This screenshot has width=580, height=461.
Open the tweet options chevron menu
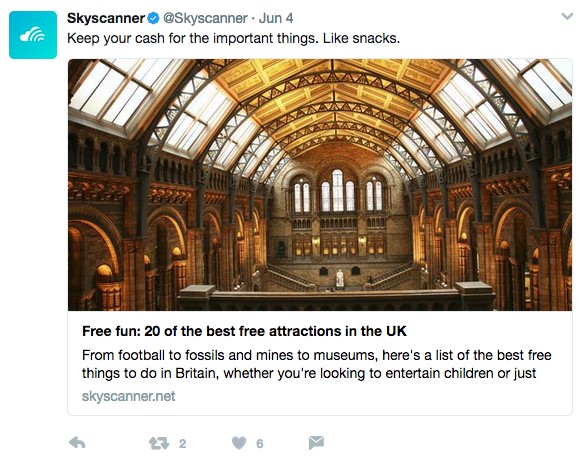(x=567, y=16)
